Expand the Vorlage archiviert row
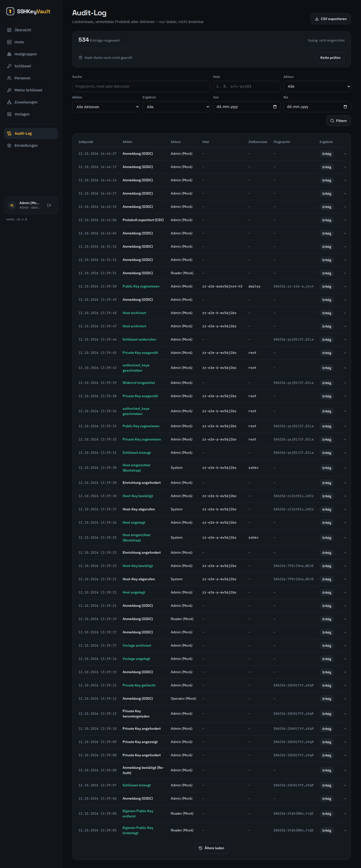The image size is (361, 868). coord(345,646)
